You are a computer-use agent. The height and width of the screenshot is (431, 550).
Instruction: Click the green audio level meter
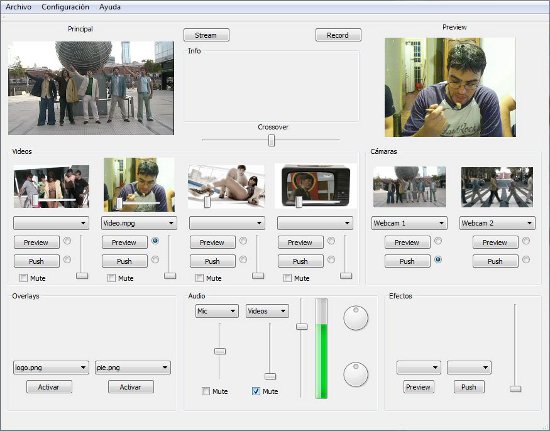(321, 349)
